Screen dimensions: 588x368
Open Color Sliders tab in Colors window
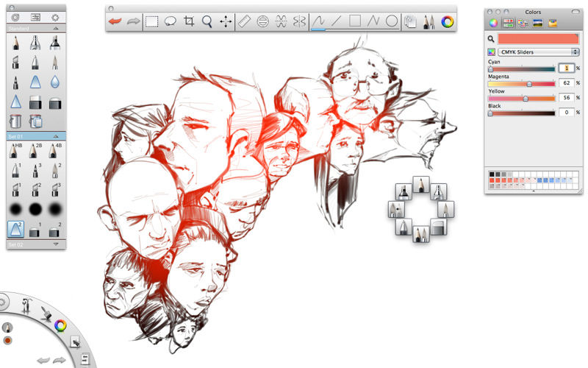[x=508, y=23]
